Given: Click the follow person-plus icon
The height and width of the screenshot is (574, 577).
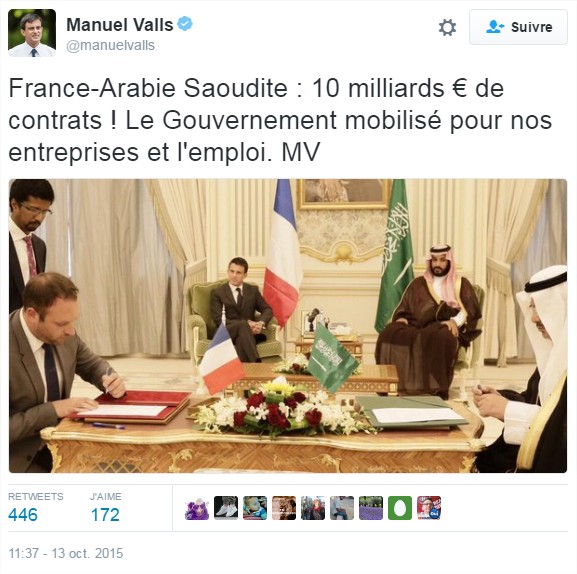Looking at the screenshot, I should (495, 27).
